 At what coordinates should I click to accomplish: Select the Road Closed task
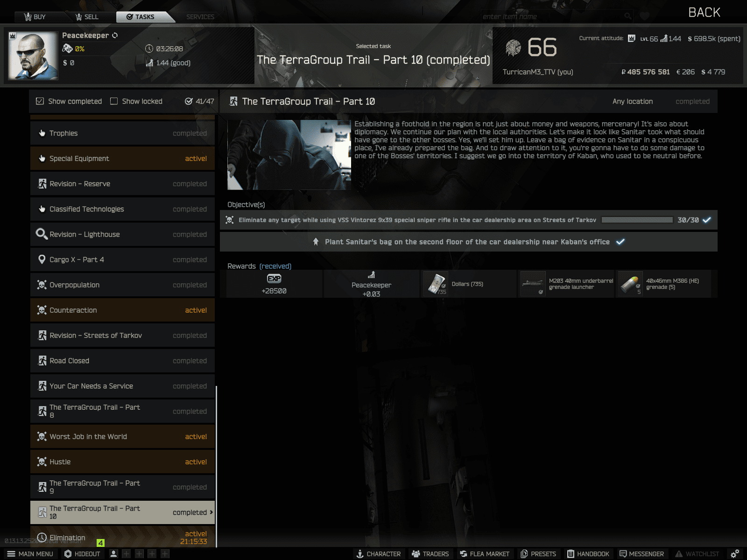pos(122,361)
